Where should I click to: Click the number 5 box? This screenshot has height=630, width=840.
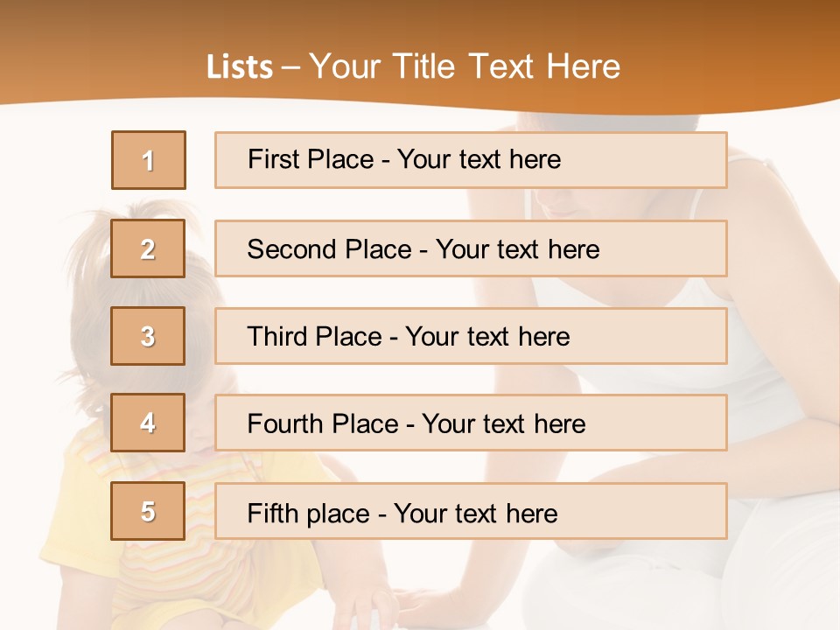coord(149,511)
